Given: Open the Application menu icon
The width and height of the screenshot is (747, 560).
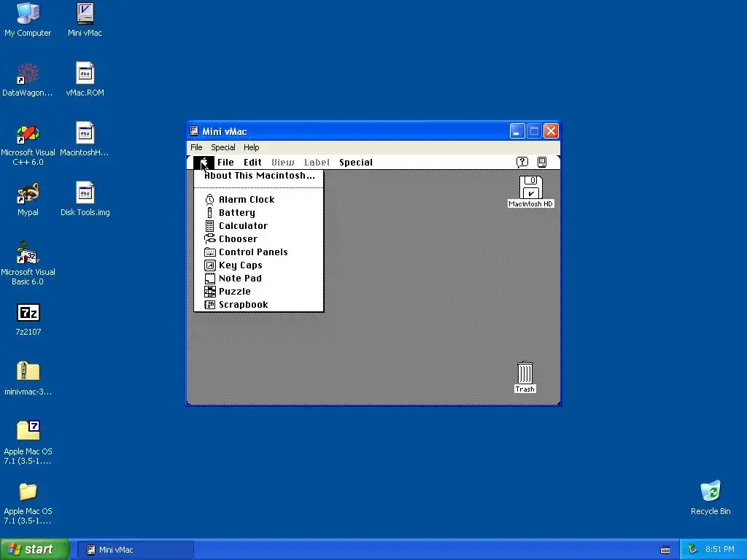Looking at the screenshot, I should (x=542, y=163).
